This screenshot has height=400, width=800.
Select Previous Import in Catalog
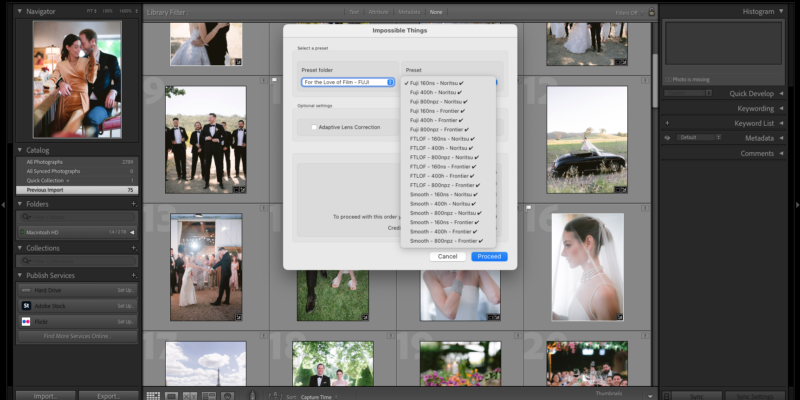point(77,190)
